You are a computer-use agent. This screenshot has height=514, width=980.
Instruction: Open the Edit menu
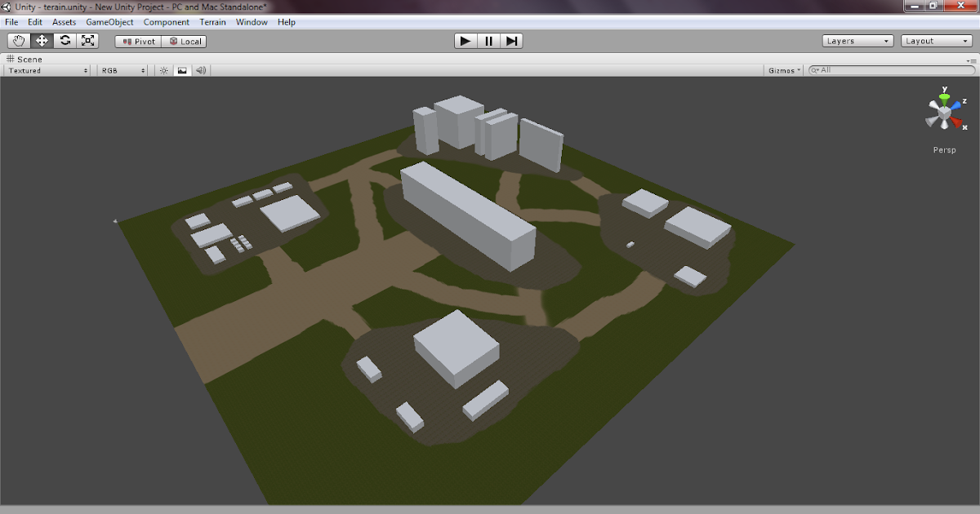pyautogui.click(x=35, y=22)
